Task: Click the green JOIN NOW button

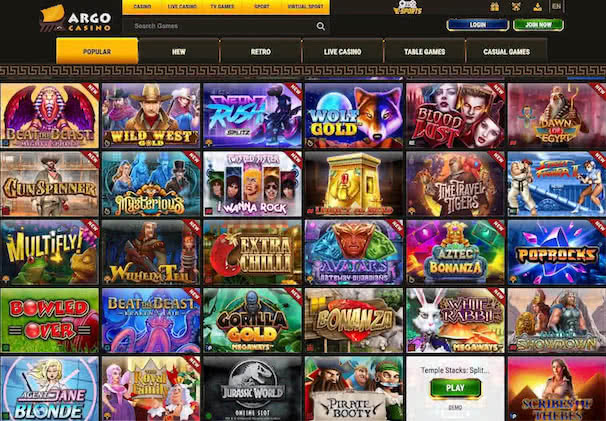Action: pyautogui.click(x=538, y=25)
